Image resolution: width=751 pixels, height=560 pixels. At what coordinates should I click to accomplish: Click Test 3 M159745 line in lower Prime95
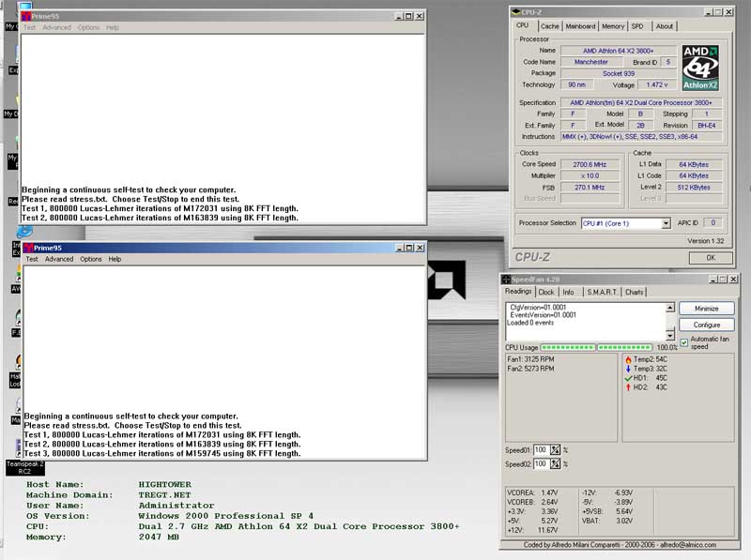coord(162,453)
